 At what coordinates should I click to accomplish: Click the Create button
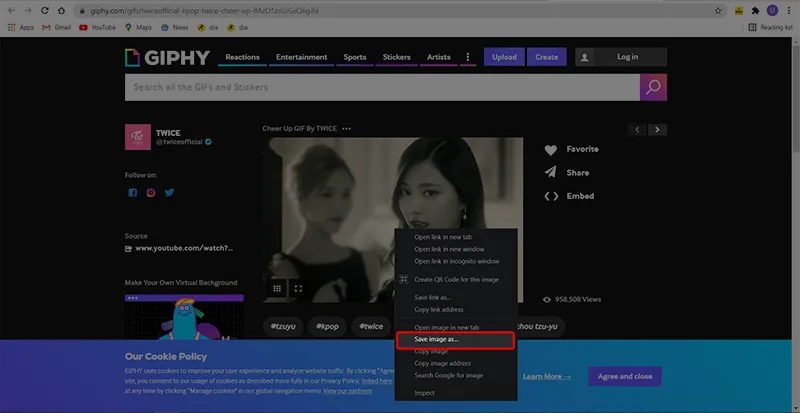[546, 57]
